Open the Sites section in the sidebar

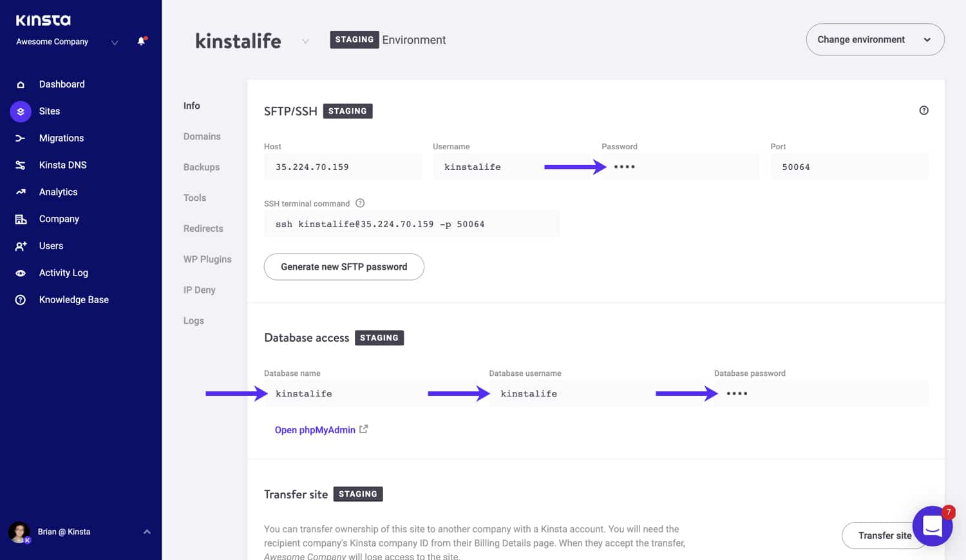coord(20,111)
